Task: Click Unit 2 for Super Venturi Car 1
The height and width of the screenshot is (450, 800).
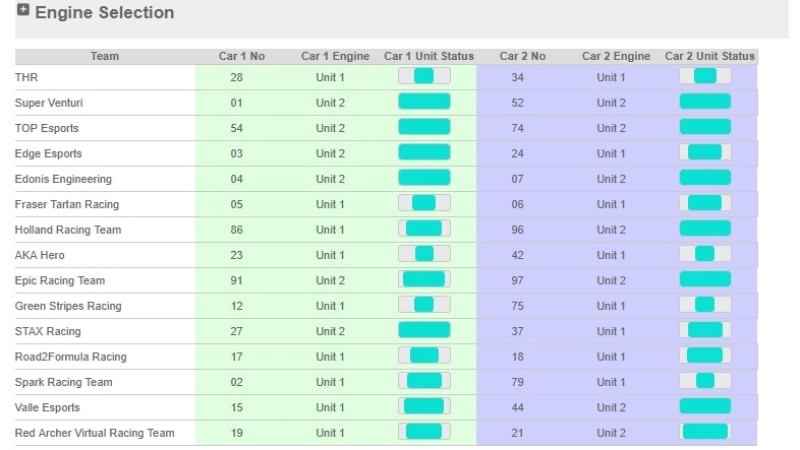Action: (x=330, y=103)
